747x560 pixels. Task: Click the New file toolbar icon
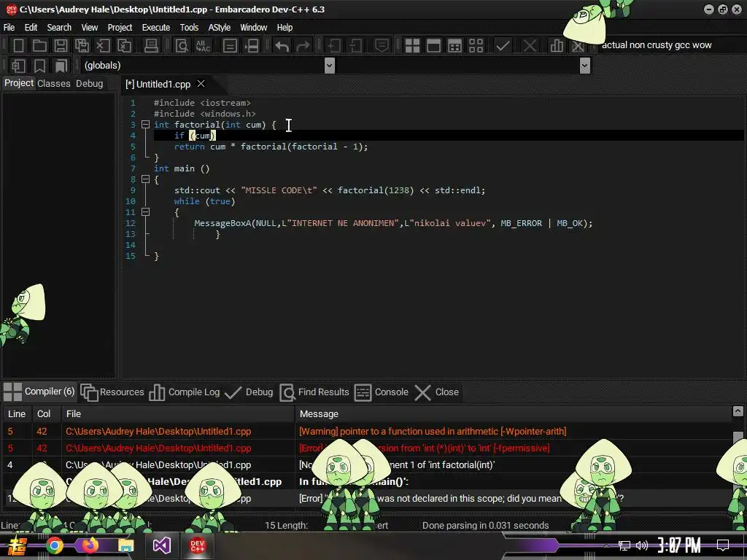click(18, 46)
